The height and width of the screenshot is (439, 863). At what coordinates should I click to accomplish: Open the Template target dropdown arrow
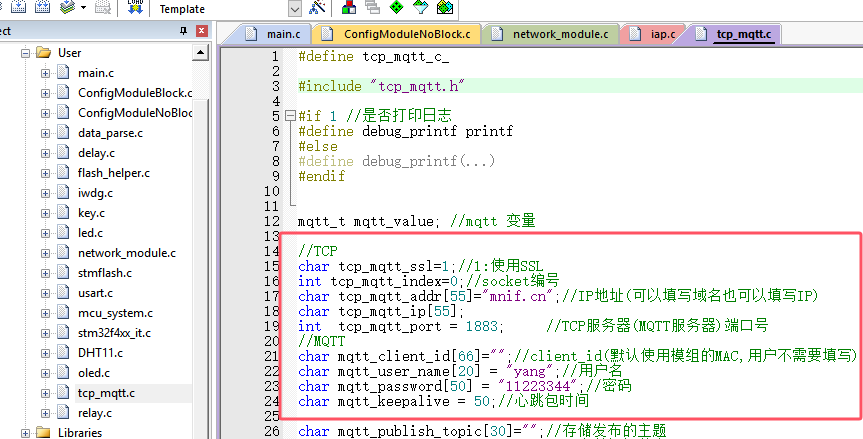coord(296,9)
